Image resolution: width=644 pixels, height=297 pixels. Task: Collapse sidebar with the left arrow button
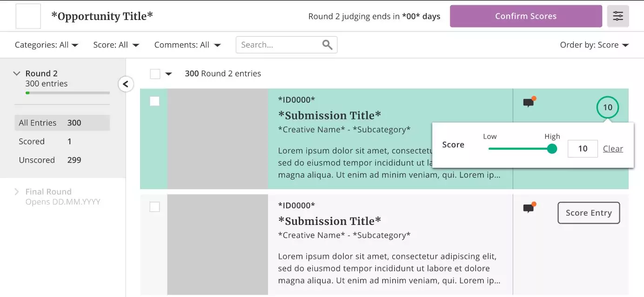coord(126,84)
